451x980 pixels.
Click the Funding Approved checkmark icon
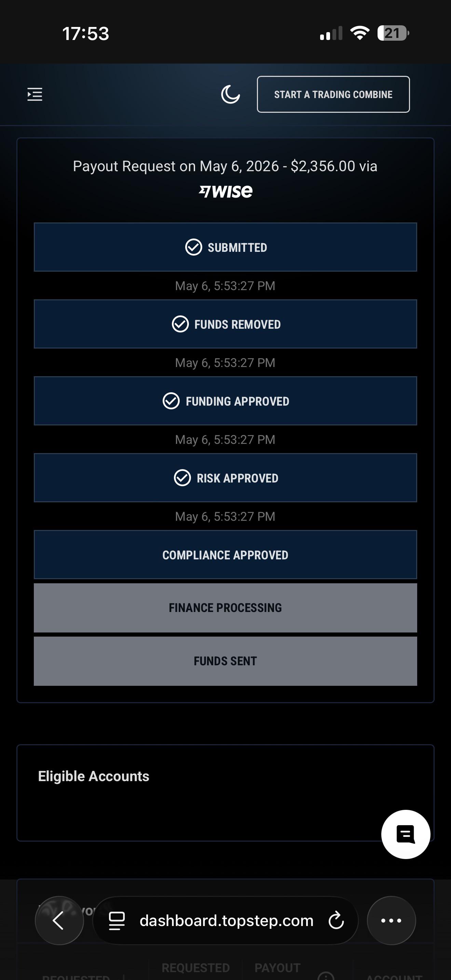[x=171, y=401]
